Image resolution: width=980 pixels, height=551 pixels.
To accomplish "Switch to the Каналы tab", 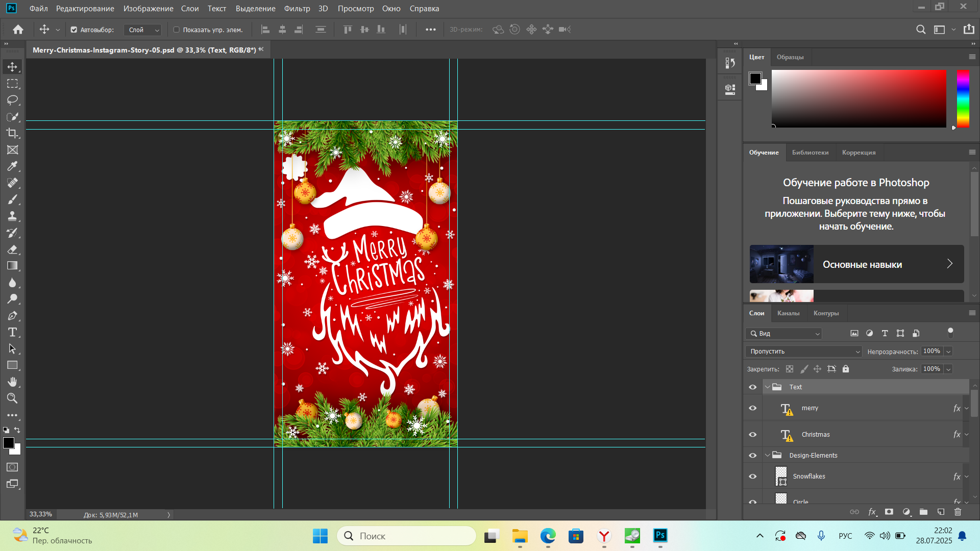I will [788, 313].
